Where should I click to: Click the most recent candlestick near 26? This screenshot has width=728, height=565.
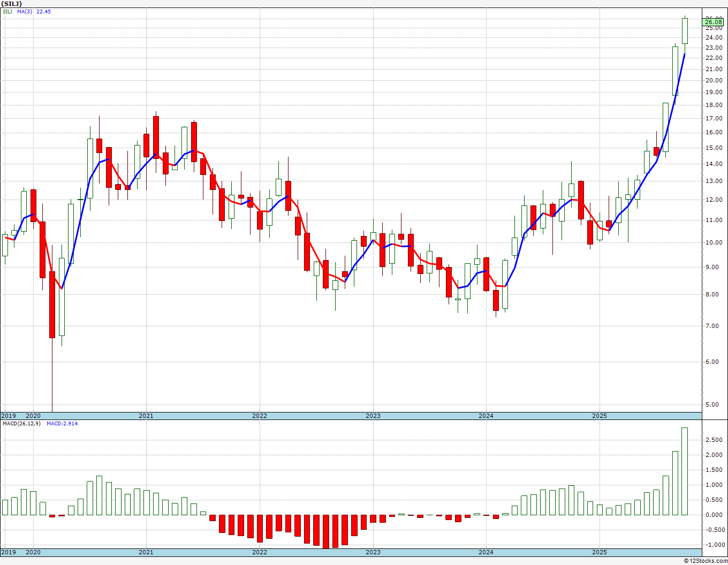tap(685, 31)
